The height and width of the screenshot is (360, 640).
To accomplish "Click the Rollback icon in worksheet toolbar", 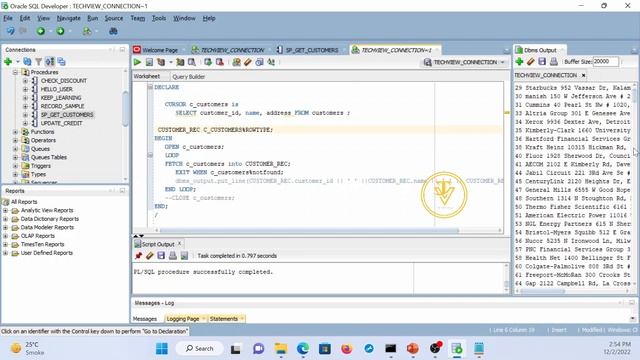I will tap(220, 62).
